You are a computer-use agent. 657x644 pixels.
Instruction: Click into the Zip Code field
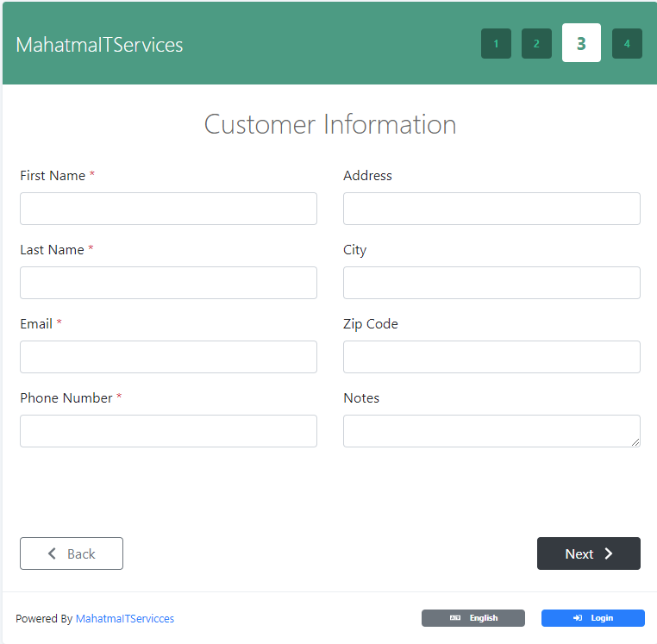[491, 357]
